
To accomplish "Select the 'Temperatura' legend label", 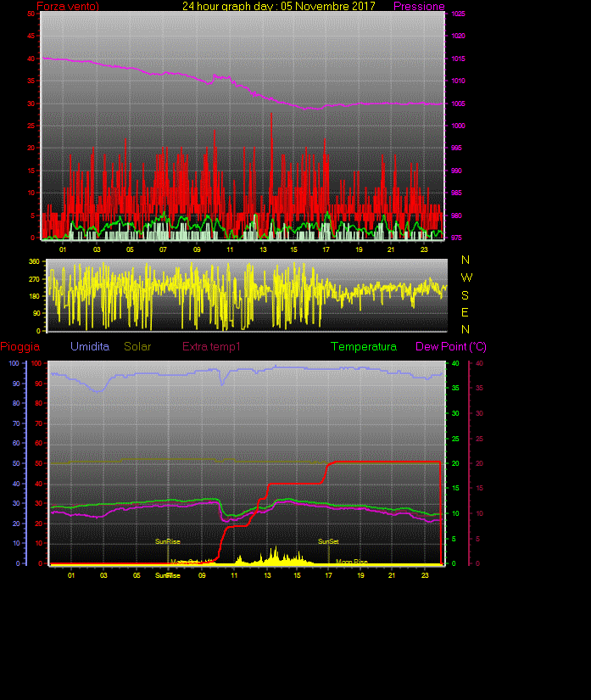I will pyautogui.click(x=363, y=347).
